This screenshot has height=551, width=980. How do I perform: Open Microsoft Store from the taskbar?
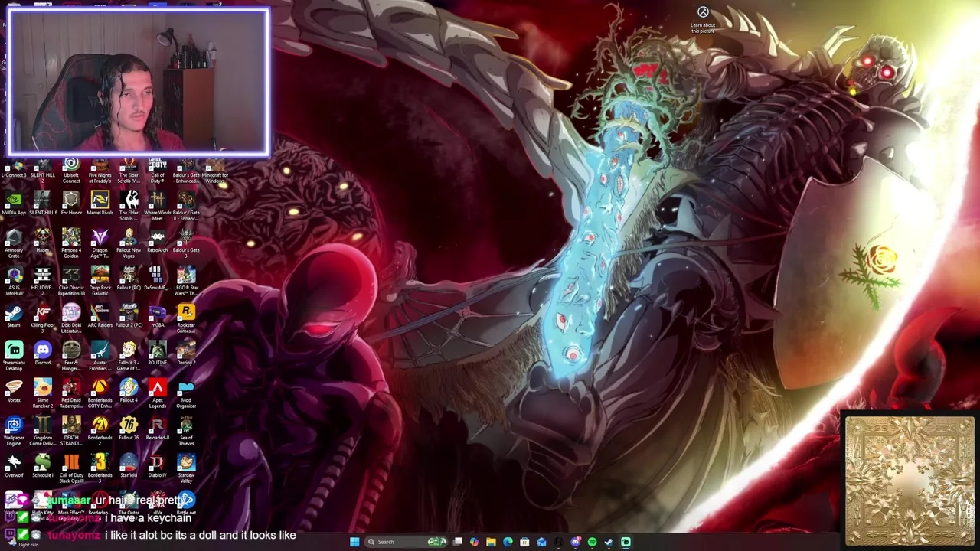tap(524, 542)
